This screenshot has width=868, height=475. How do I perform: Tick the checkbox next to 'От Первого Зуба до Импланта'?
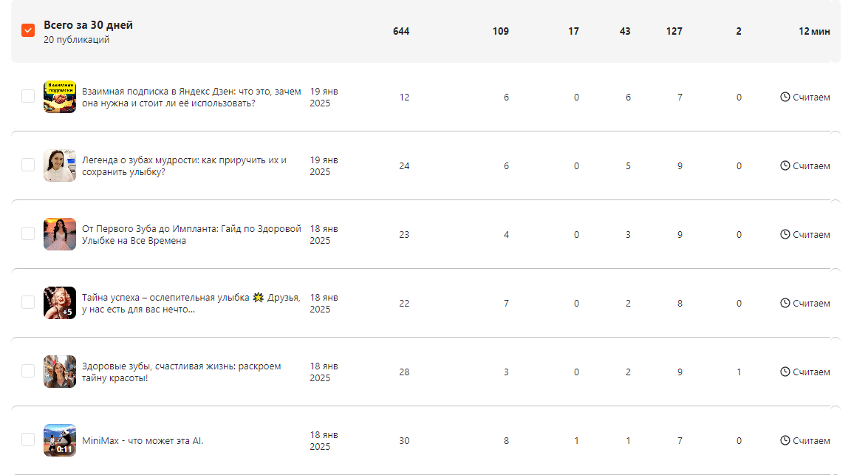coord(28,233)
